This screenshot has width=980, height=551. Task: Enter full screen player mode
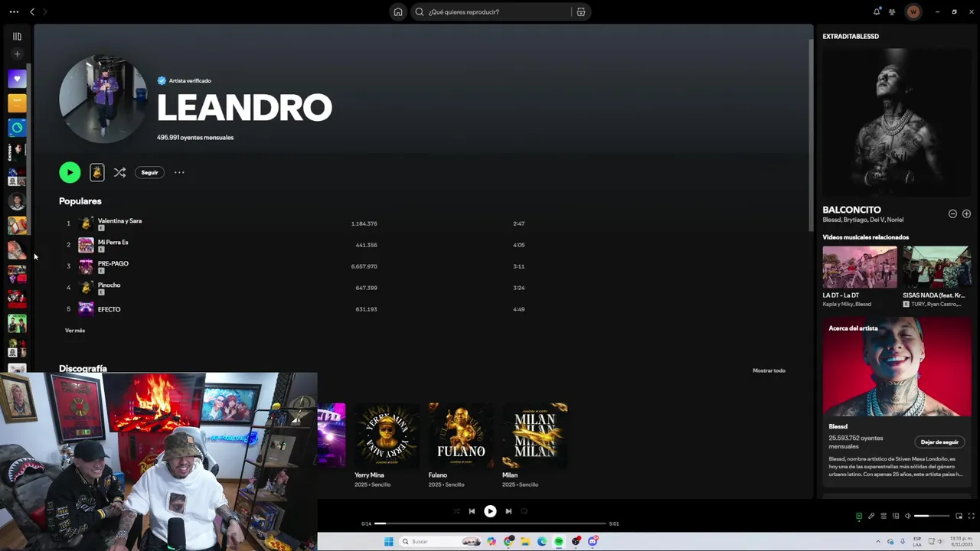click(971, 516)
